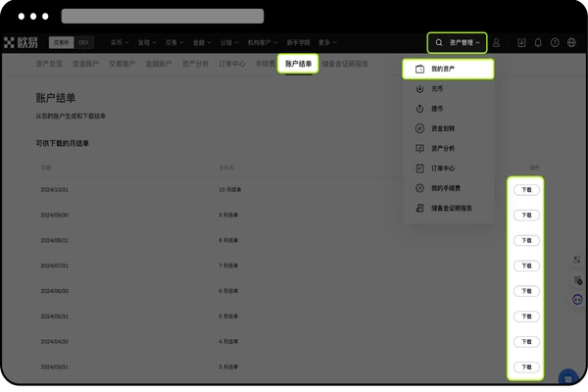Viewport: 588px width, 392px height.
Task: Switch to 交易账户 tab
Action: pos(122,64)
